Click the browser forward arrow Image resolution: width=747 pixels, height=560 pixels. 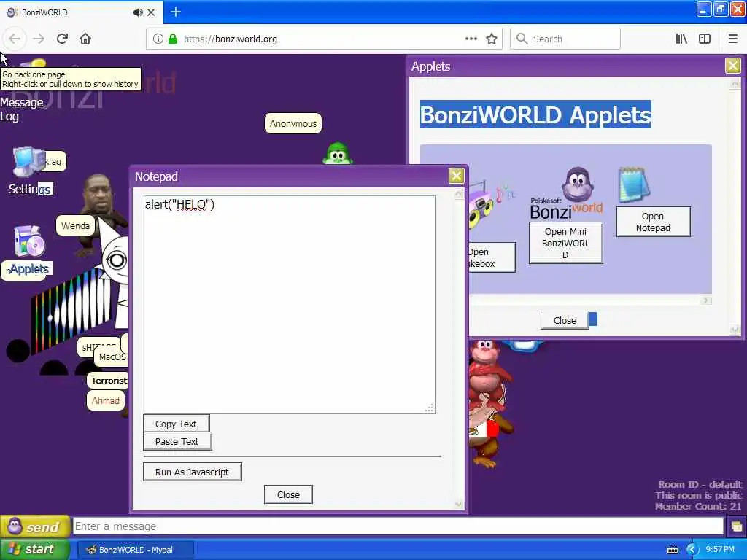pos(39,39)
